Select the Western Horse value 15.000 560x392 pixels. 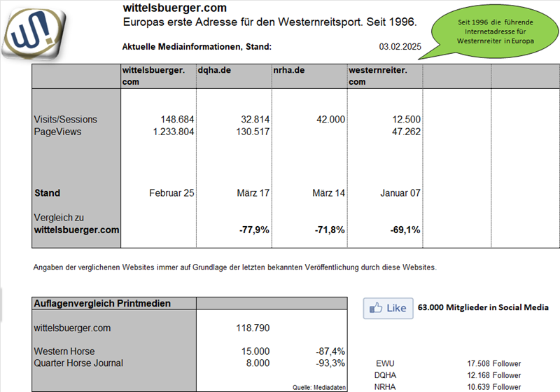(255, 351)
